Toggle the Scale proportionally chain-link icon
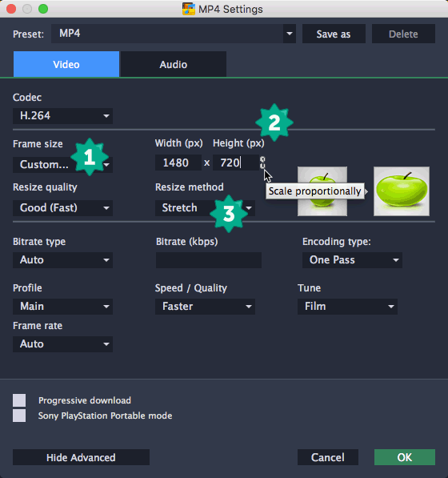Image resolution: width=448 pixels, height=478 pixels. coord(262,163)
